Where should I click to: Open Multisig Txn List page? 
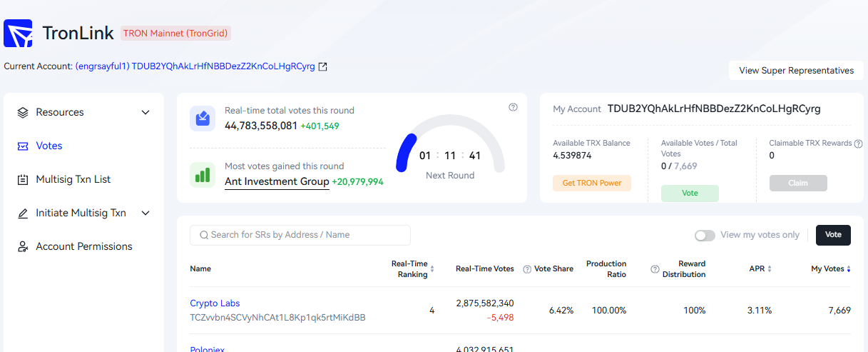coord(73,179)
